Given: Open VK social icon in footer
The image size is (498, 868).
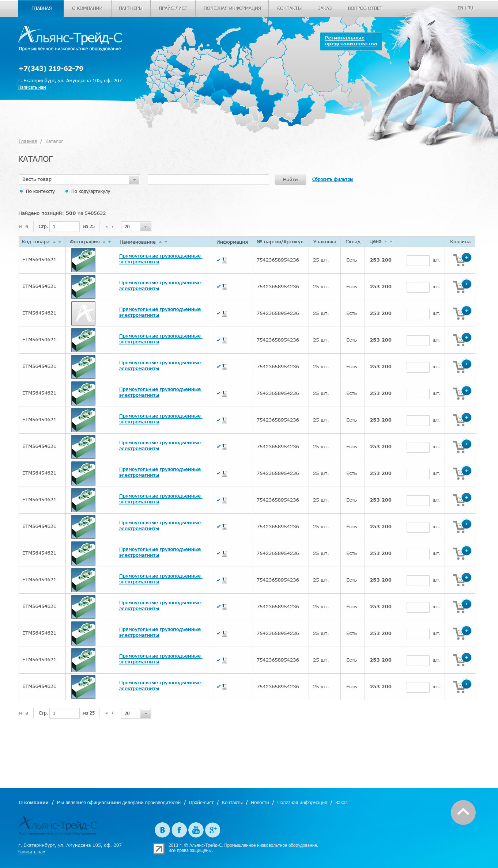Looking at the screenshot, I should (x=162, y=830).
